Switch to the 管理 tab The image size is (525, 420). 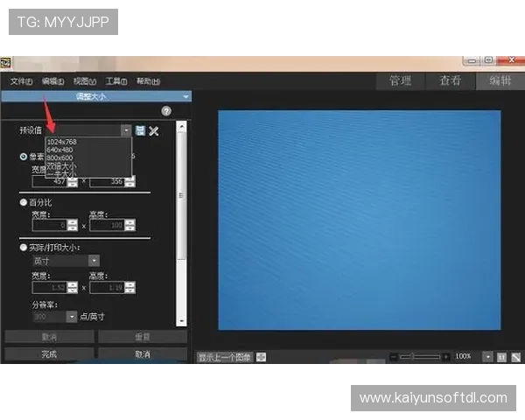(401, 81)
